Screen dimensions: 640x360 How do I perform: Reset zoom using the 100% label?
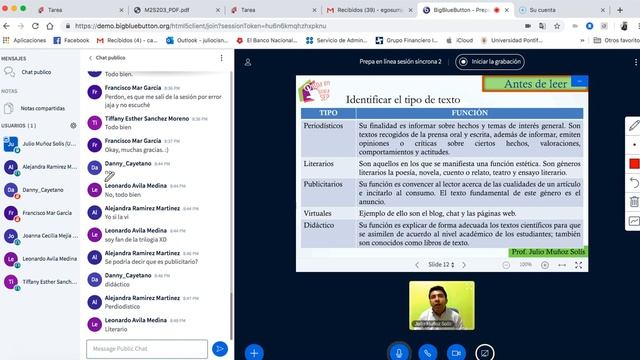(525, 265)
